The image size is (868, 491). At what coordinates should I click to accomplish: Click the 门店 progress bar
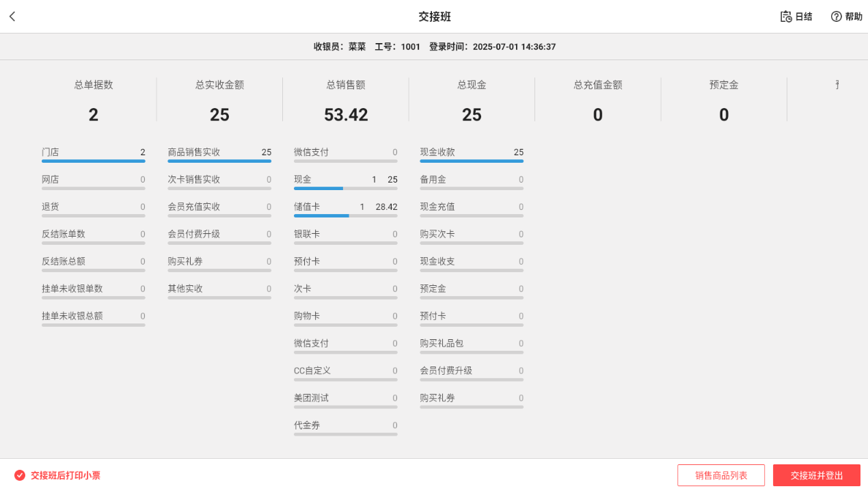coord(94,161)
